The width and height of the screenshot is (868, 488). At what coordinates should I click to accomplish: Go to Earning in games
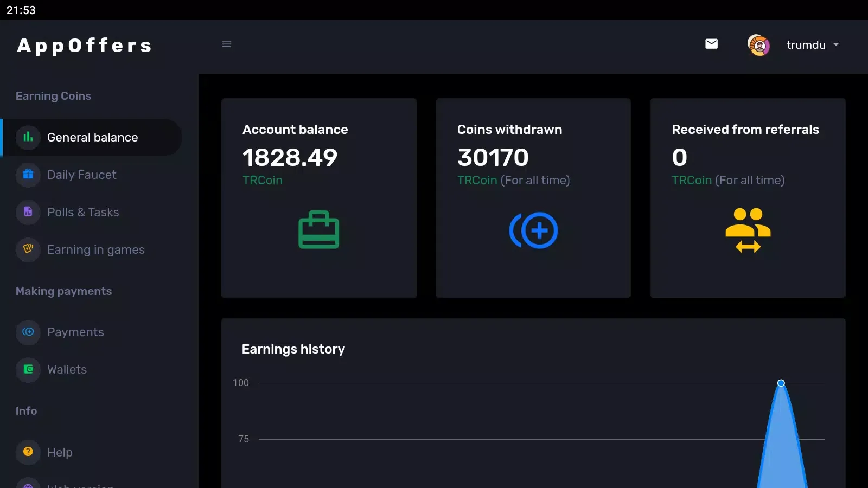tap(95, 250)
